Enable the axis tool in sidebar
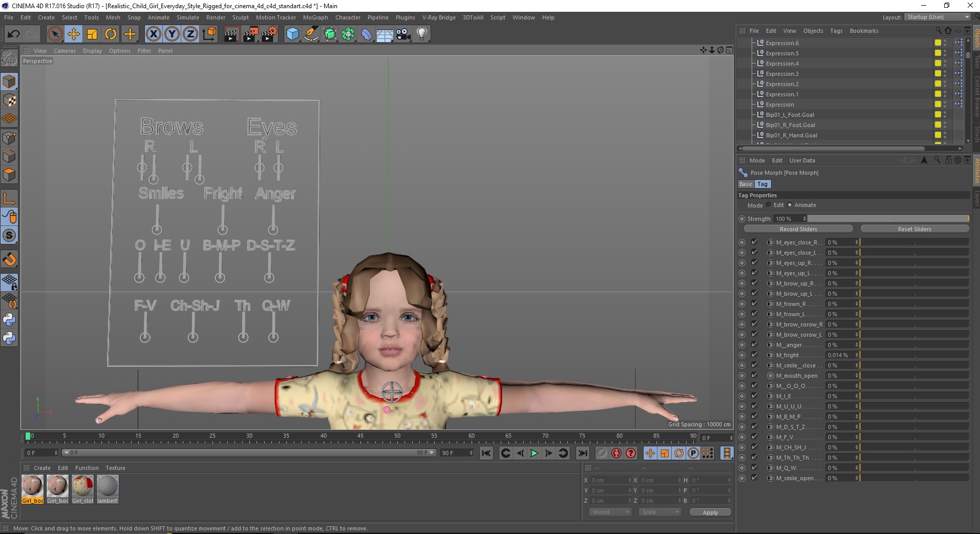Image resolution: width=980 pixels, height=534 pixels. coord(10,198)
